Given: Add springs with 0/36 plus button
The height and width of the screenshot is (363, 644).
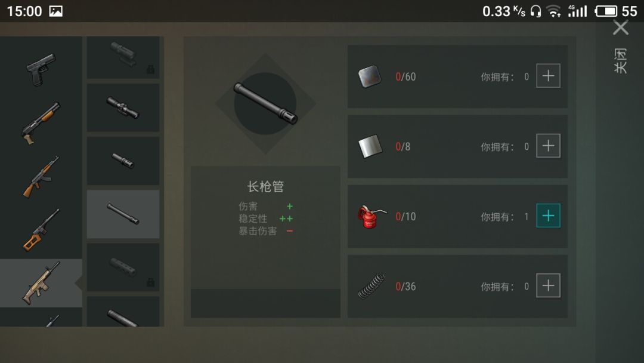Looking at the screenshot, I should click(x=549, y=285).
